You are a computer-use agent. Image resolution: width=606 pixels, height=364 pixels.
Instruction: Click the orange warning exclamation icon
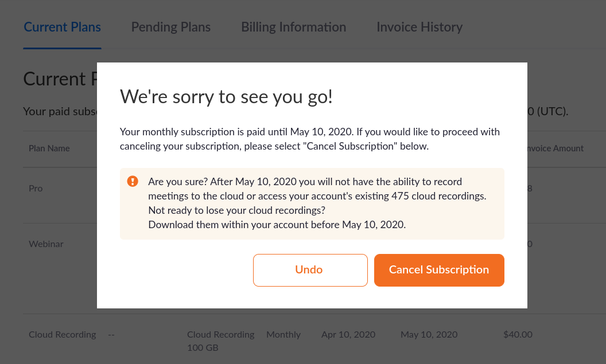pos(133,182)
